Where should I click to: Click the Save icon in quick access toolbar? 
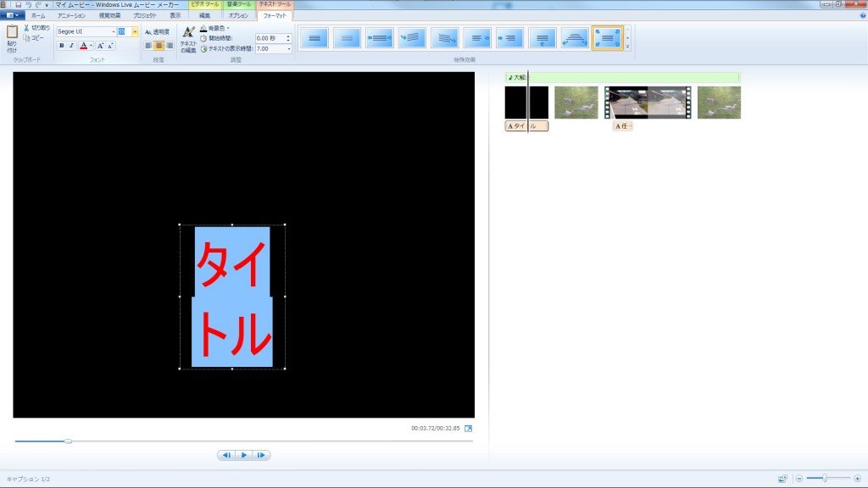point(19,4)
